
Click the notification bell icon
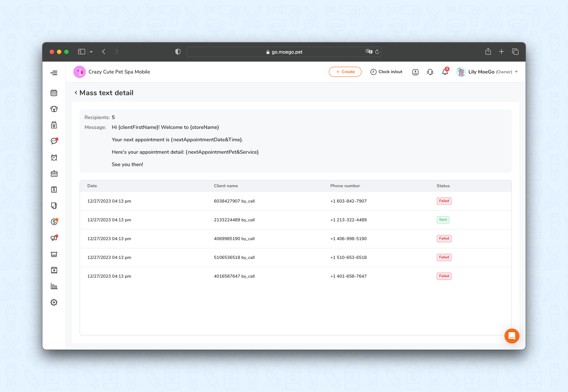click(445, 72)
